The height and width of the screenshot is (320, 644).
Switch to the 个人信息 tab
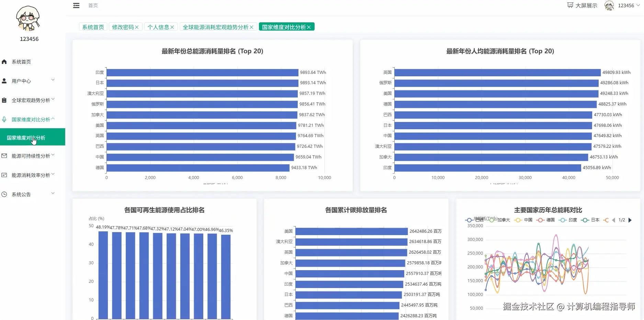[x=158, y=27]
